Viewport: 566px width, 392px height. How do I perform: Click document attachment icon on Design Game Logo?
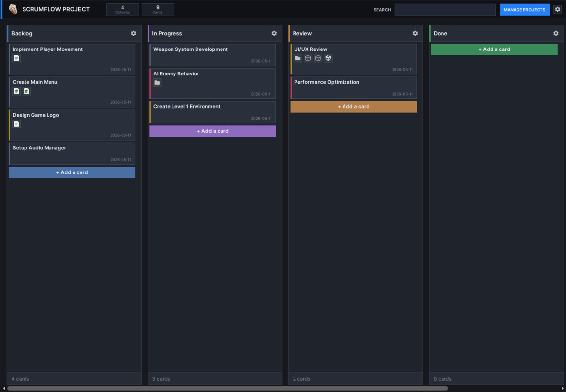16,124
